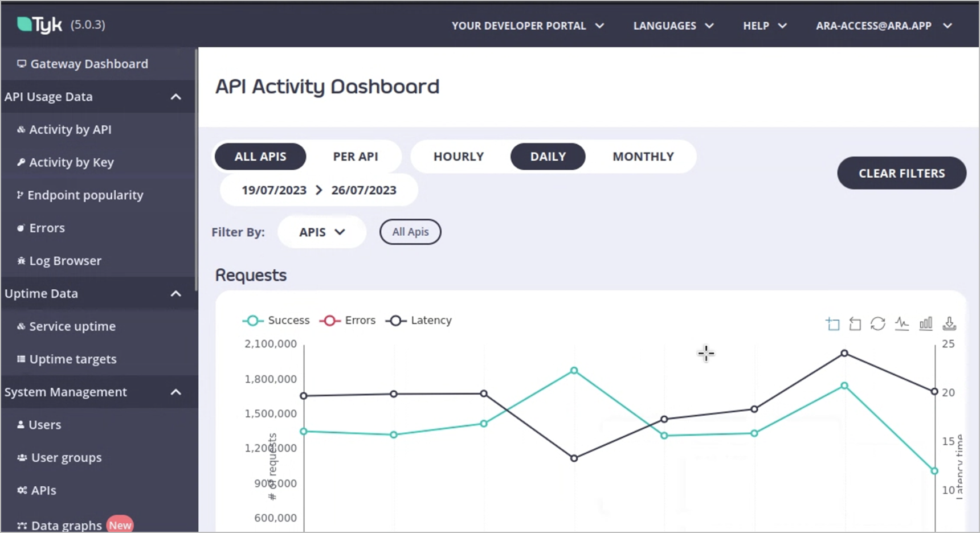
Task: Click the lowest Latency data point
Action: [x=574, y=458]
